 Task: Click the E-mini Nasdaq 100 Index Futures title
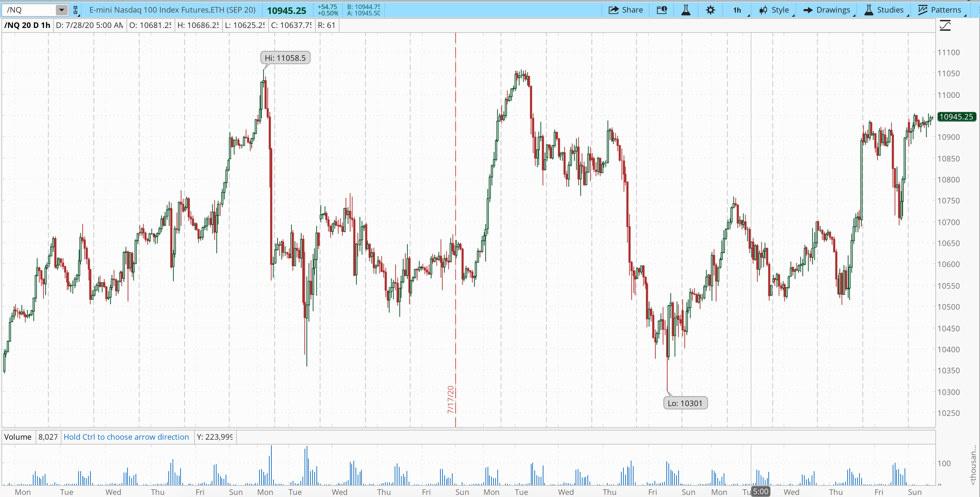[x=172, y=10]
